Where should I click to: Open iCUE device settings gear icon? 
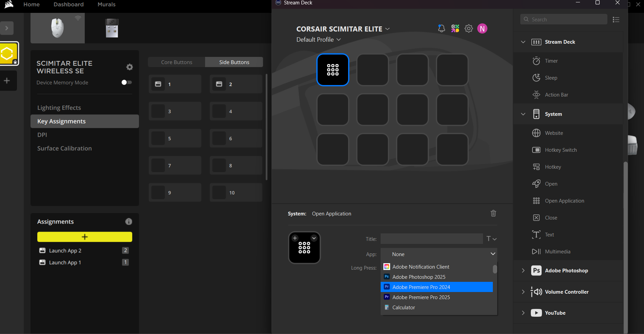(129, 67)
